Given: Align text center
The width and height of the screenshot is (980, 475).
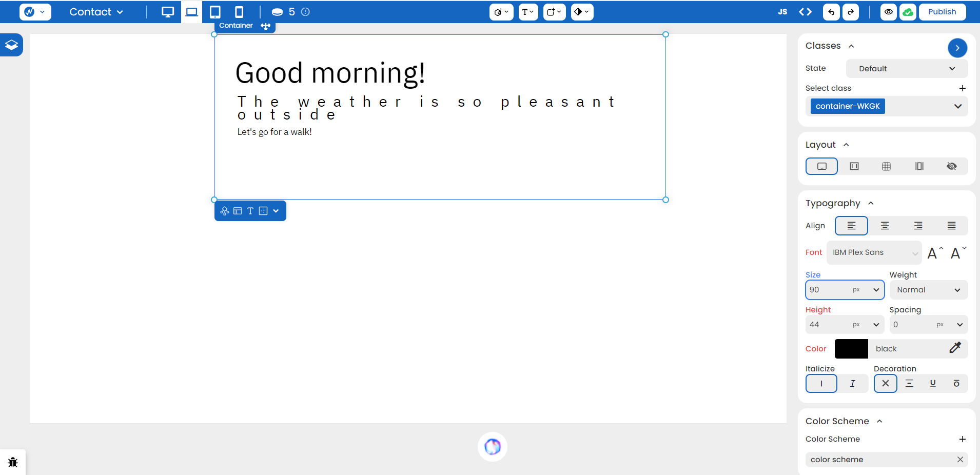Looking at the screenshot, I should (x=885, y=226).
